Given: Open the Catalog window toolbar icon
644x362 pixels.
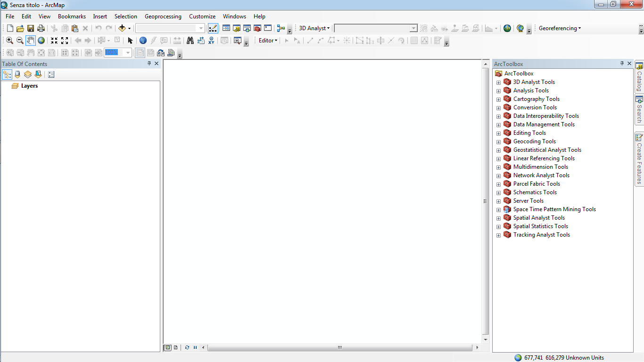Looking at the screenshot, I should (237, 28).
